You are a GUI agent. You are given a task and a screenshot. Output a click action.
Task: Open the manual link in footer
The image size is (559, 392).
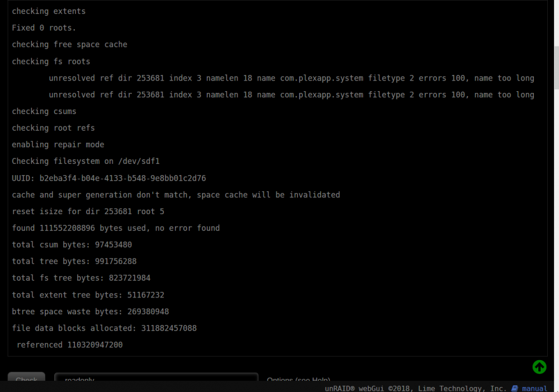(x=534, y=389)
